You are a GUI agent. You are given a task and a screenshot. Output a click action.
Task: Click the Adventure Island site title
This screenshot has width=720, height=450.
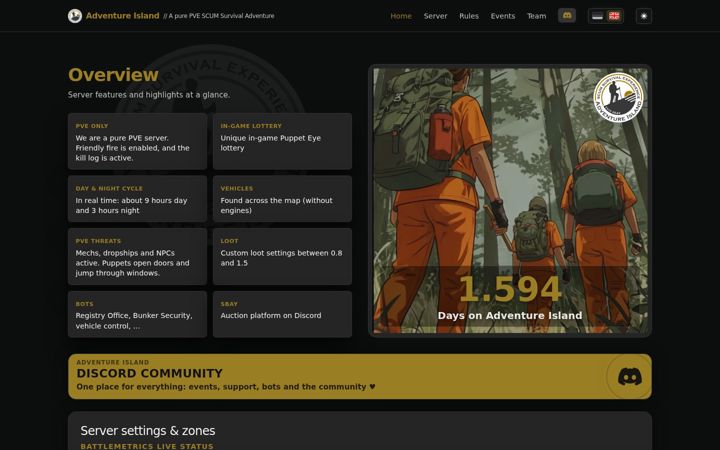[x=123, y=16]
